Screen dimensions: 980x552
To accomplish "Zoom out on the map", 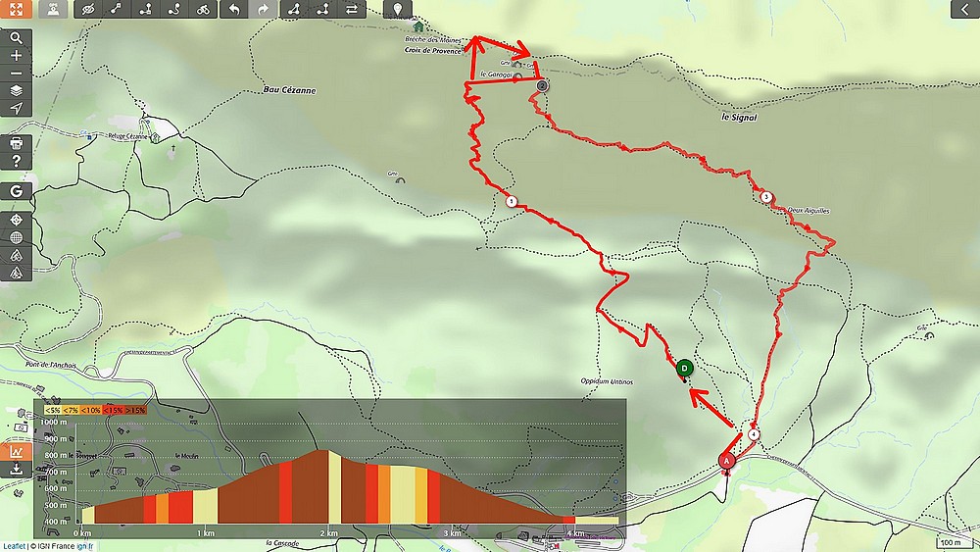I will coord(17,74).
